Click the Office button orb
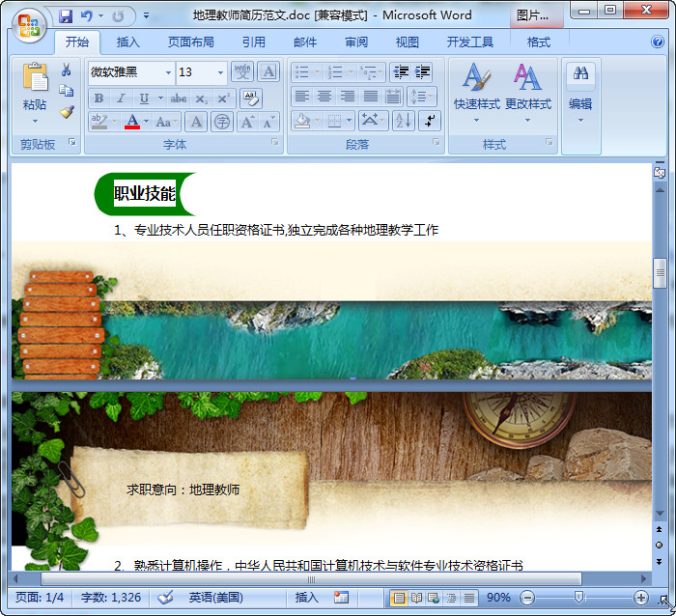The image size is (676, 616). (x=29, y=25)
